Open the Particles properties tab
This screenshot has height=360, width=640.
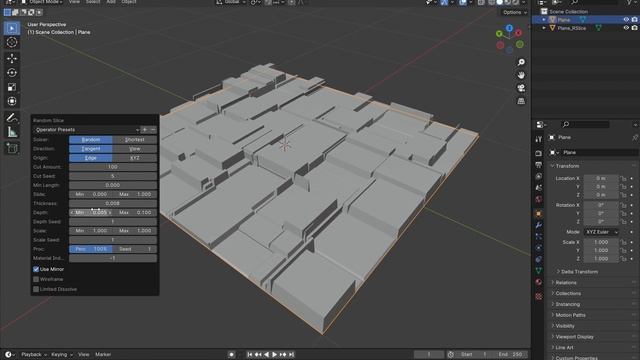538,236
